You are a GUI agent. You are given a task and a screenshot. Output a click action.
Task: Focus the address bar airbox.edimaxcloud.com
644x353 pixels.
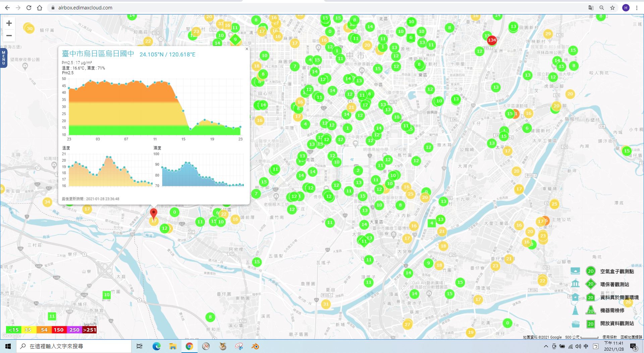click(85, 8)
